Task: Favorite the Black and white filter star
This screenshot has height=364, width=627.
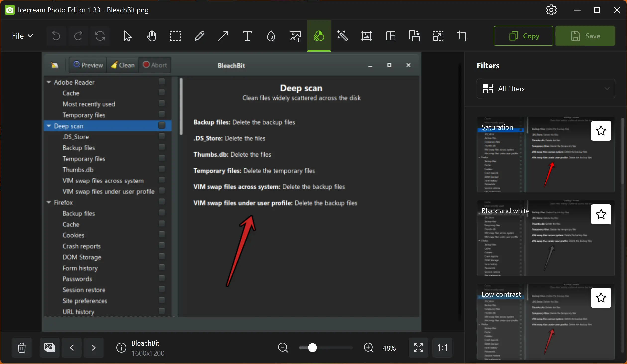Action: tap(601, 214)
